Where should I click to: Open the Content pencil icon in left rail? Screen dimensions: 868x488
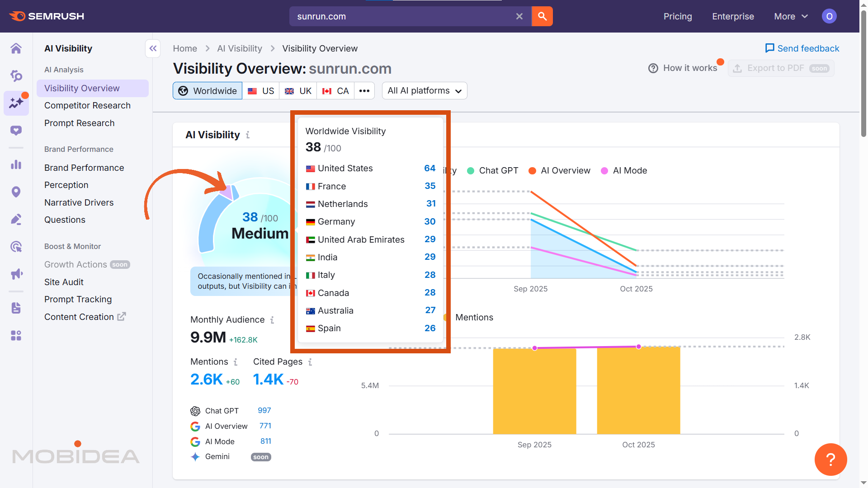(16, 219)
